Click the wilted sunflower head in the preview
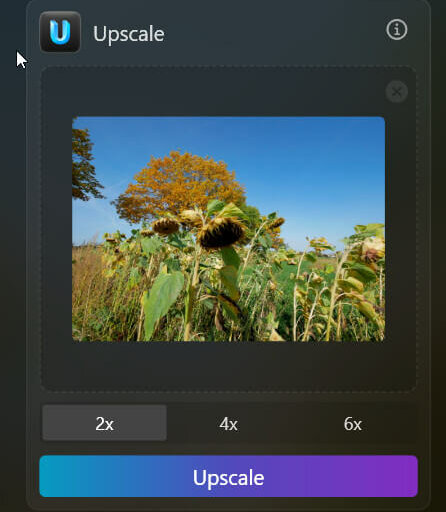The image size is (446, 512). [x=221, y=233]
